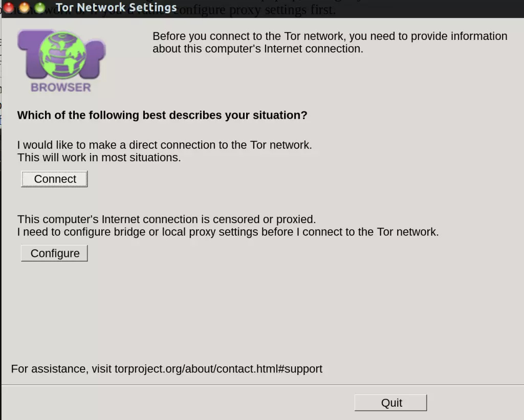Click the purple letter T in the Tor logo

[32, 56]
